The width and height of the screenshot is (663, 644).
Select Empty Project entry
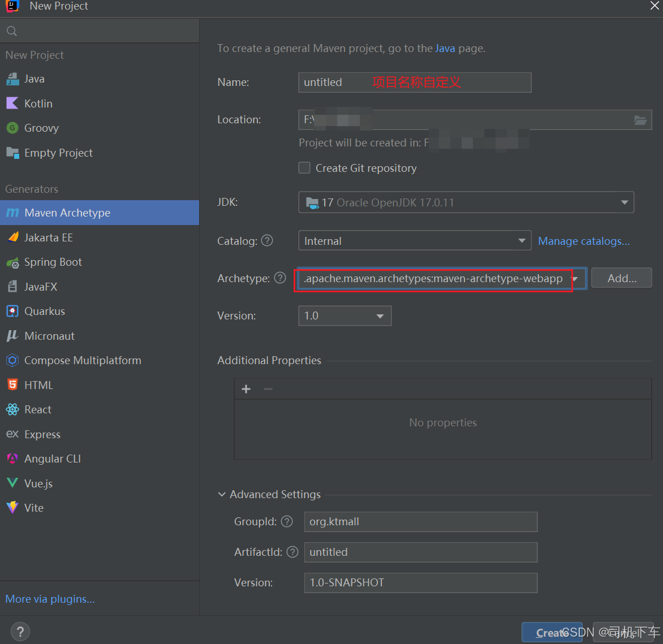coord(100,153)
